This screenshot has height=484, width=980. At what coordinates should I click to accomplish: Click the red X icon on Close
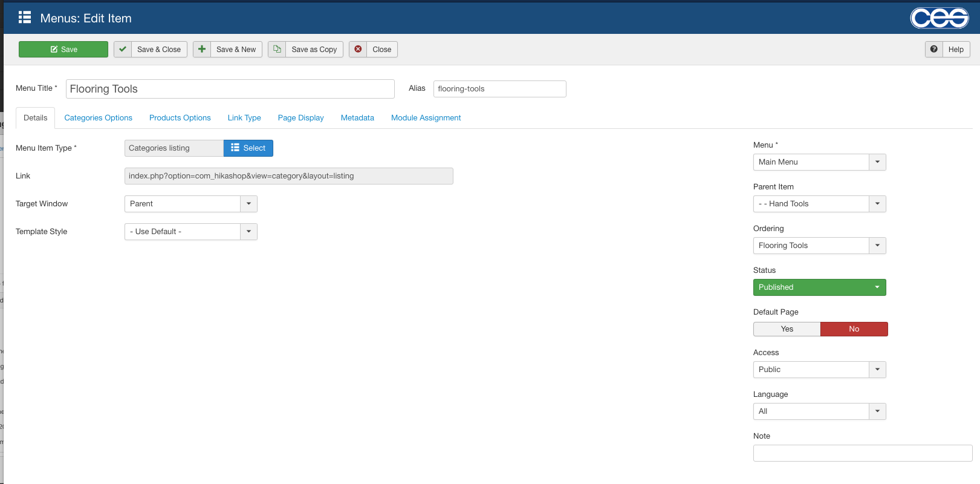click(358, 50)
